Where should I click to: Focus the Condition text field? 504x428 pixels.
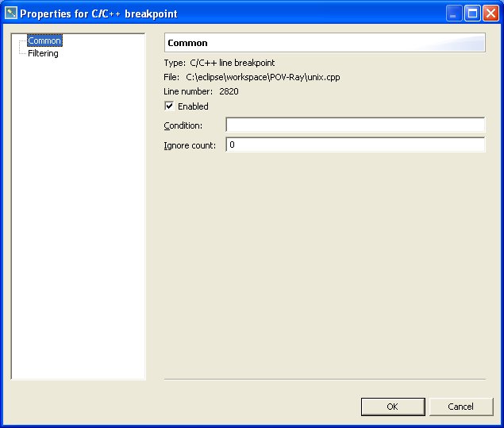pos(355,125)
